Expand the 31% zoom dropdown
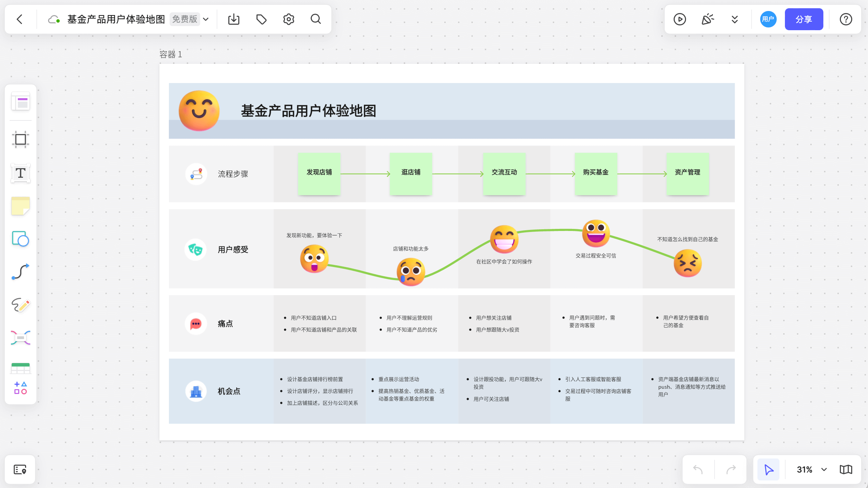Image resolution: width=868 pixels, height=488 pixels. coord(824,469)
